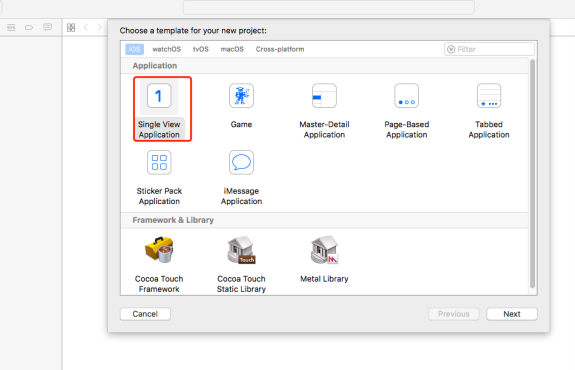This screenshot has width=575, height=370.
Task: Show the report navigator speech-bubble icon
Action: [47, 27]
